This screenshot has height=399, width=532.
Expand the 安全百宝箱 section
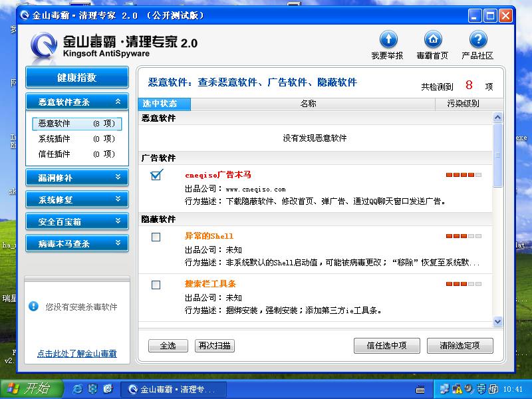point(77,221)
